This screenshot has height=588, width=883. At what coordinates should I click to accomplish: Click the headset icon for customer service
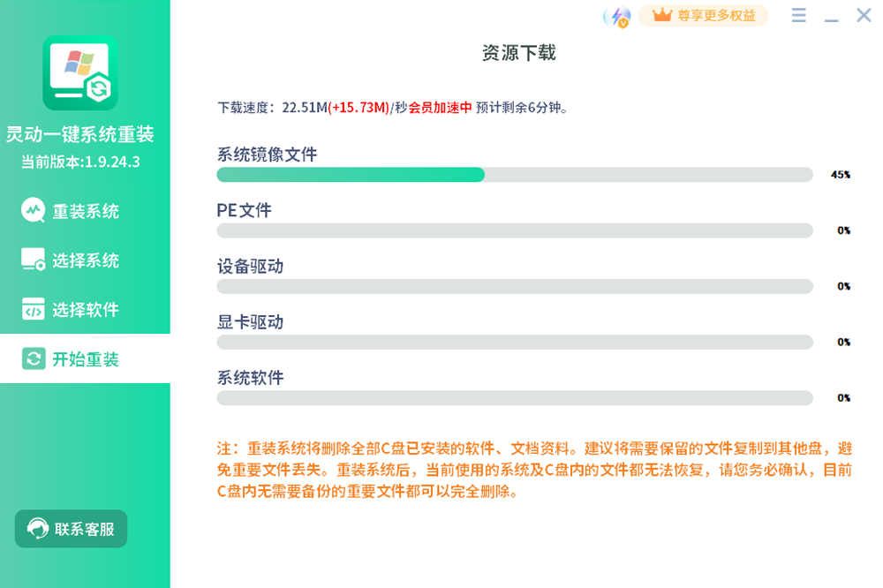38,529
